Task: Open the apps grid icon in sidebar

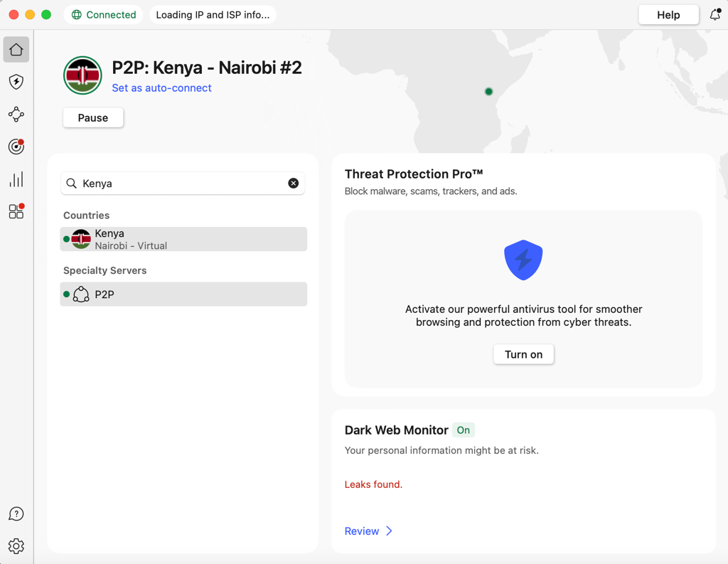Action: click(x=16, y=211)
